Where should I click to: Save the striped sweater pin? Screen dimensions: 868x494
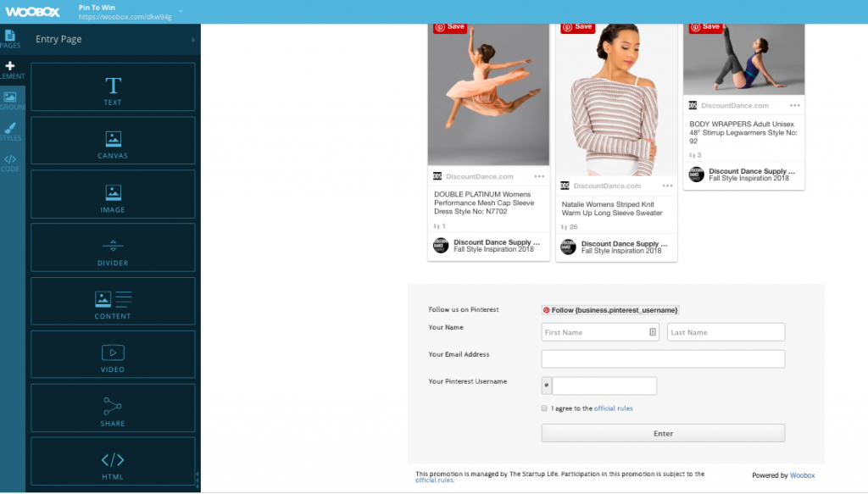(x=577, y=27)
